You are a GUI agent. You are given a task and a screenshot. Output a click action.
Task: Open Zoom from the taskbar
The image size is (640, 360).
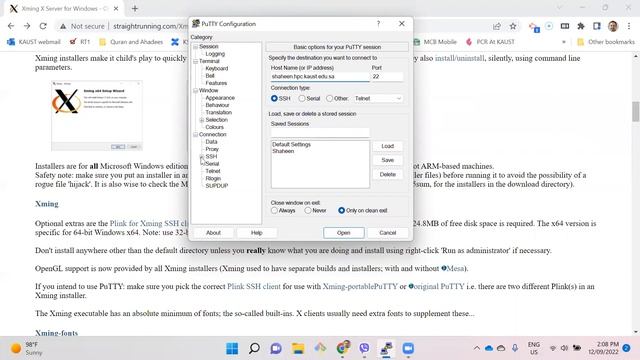(408, 349)
